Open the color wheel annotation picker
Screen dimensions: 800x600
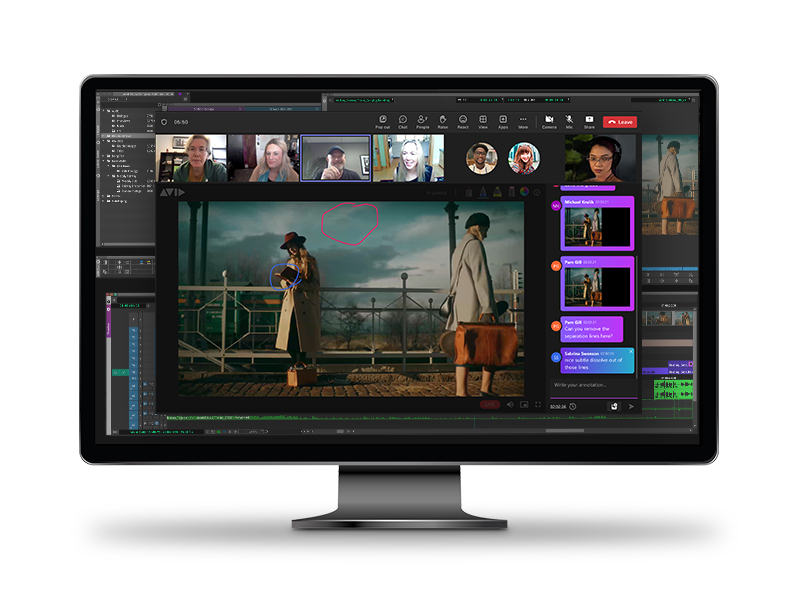click(x=524, y=192)
